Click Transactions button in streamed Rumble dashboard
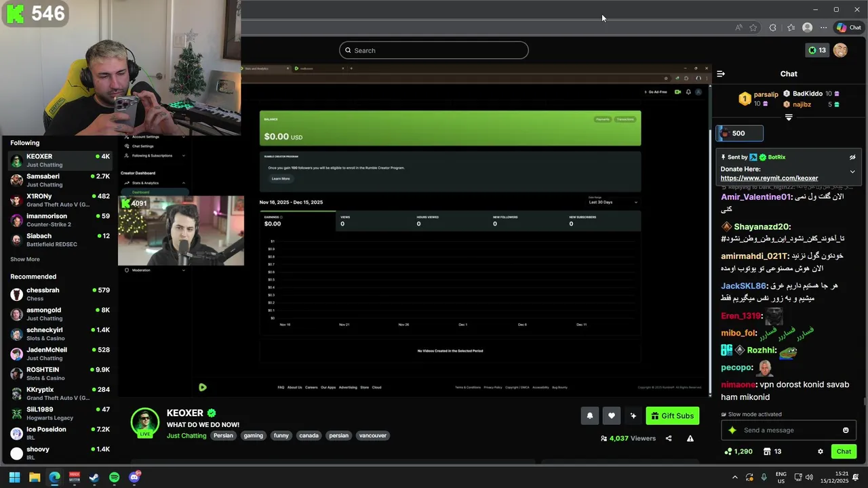Image resolution: width=868 pixels, height=488 pixels. (x=625, y=119)
